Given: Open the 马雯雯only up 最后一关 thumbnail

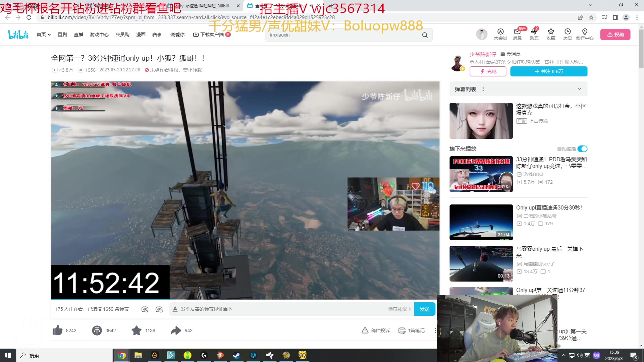Looking at the screenshot, I should [x=481, y=263].
